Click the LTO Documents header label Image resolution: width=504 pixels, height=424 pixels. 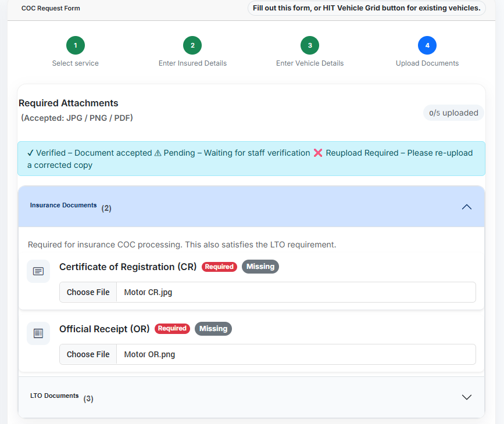click(x=55, y=396)
